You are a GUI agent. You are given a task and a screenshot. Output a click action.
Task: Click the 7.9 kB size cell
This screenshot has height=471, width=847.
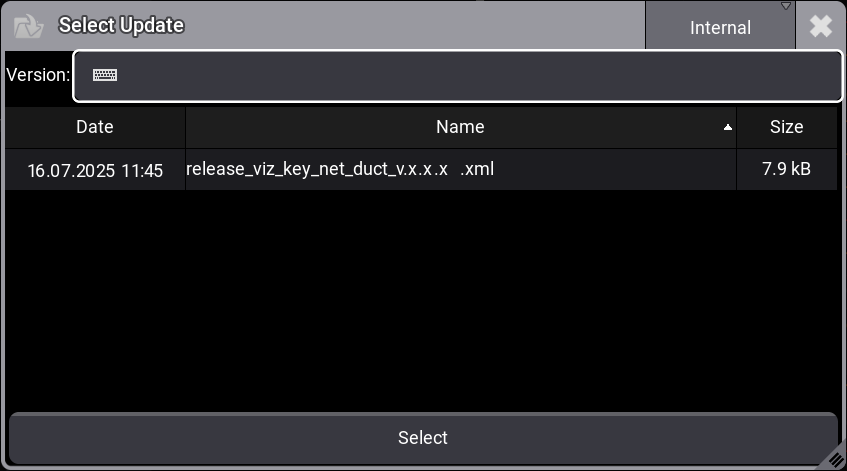pyautogui.click(x=786, y=169)
